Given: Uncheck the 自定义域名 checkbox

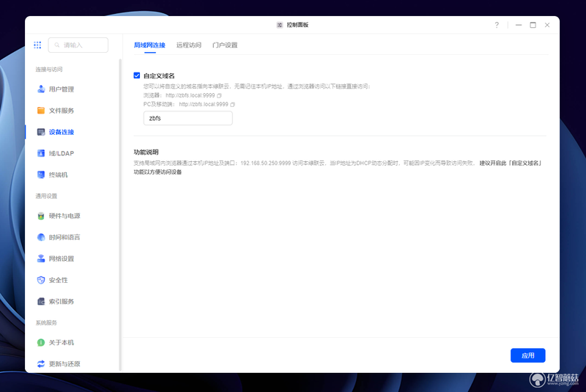Looking at the screenshot, I should point(137,75).
